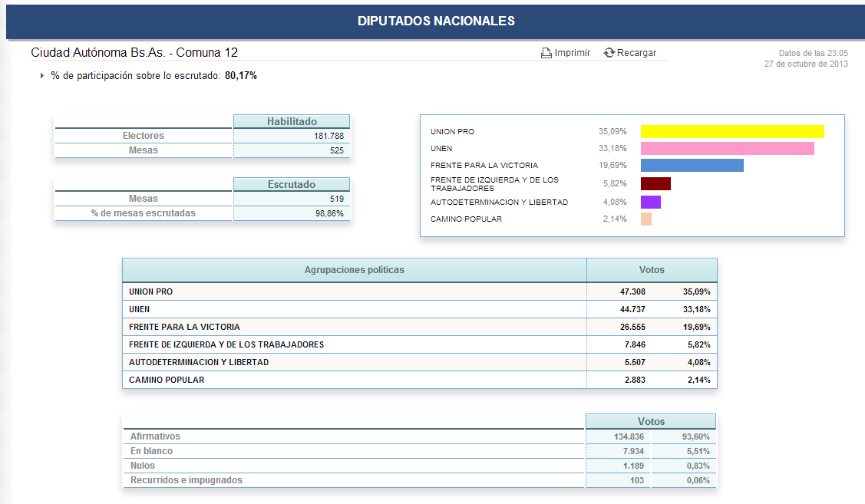Click the Habilitado column header
The width and height of the screenshot is (865, 504).
292,121
